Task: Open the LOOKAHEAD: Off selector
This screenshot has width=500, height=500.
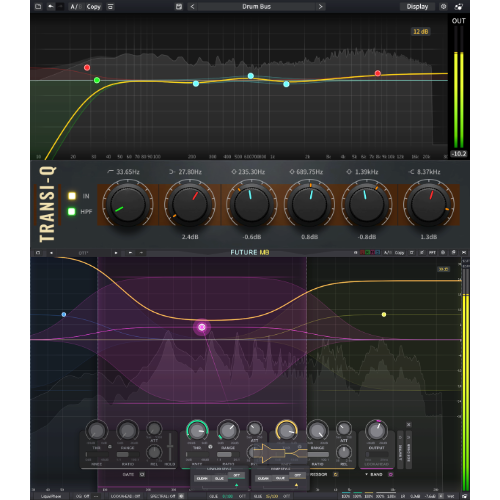Action: click(x=126, y=496)
